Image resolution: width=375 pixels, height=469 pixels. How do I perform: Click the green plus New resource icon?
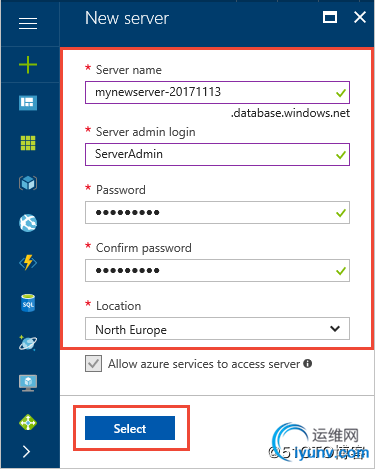point(28,65)
